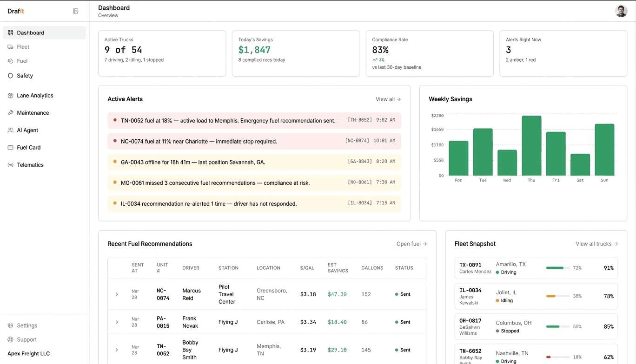The height and width of the screenshot is (364, 636).
Task: Click View all on Active Alerts
Action: pyautogui.click(x=388, y=99)
